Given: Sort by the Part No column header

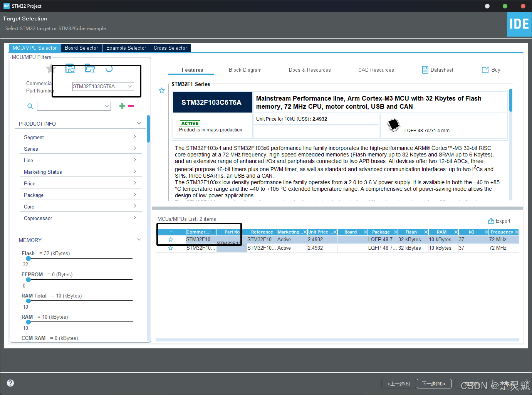Looking at the screenshot, I should (x=232, y=232).
